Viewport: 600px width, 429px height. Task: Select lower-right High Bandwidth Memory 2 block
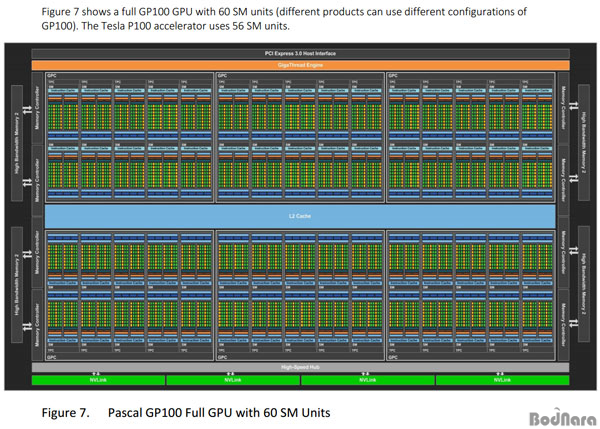[584, 285]
